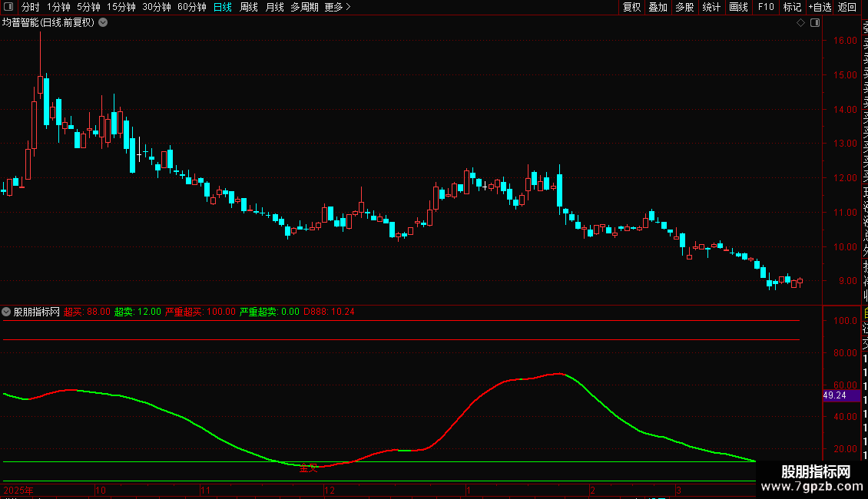
Task: Click the diamond marker icon above the price axis
Action: coord(800,23)
